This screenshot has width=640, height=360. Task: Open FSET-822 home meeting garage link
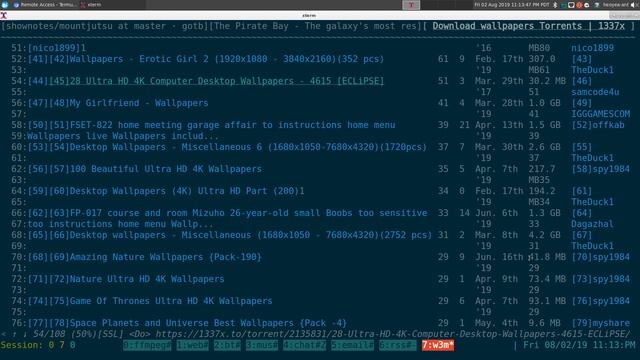click(232, 125)
